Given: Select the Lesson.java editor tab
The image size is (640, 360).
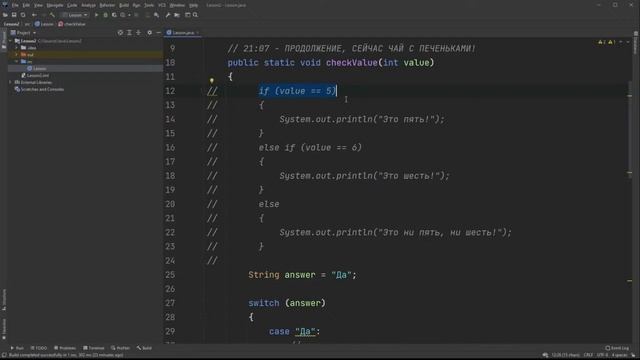Looking at the screenshot, I should coord(182,33).
